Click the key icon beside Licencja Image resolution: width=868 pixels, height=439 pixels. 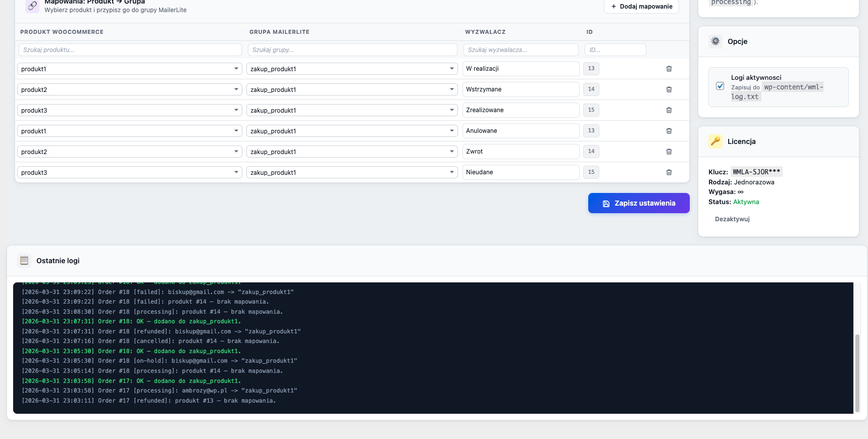[x=715, y=141]
